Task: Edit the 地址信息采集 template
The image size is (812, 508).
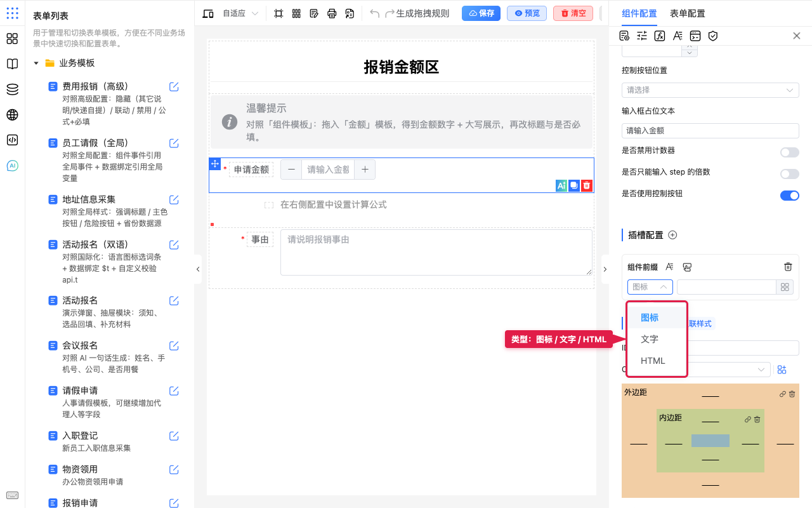Action: 174,199
